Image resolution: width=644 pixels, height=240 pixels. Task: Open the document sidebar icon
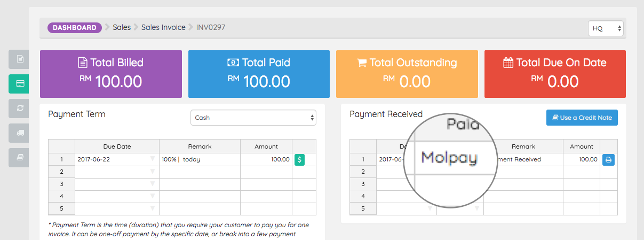19,59
